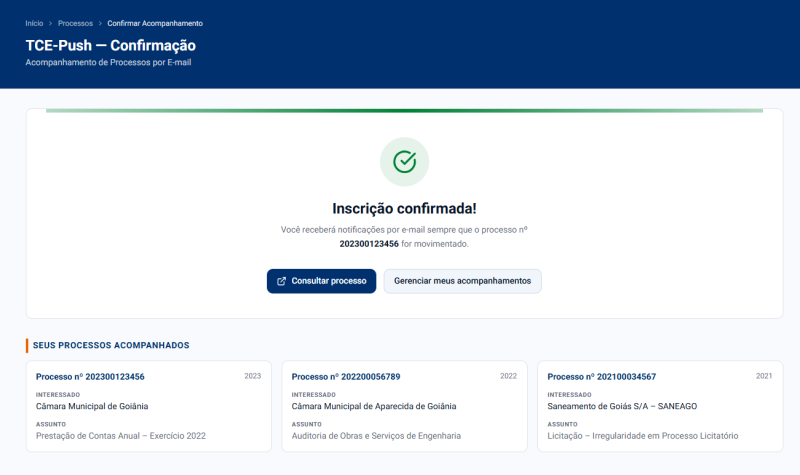This screenshot has height=475, width=800.
Task: Select Câmara Municipal de Aparecida de Goiânia card
Action: pyautogui.click(x=405, y=406)
